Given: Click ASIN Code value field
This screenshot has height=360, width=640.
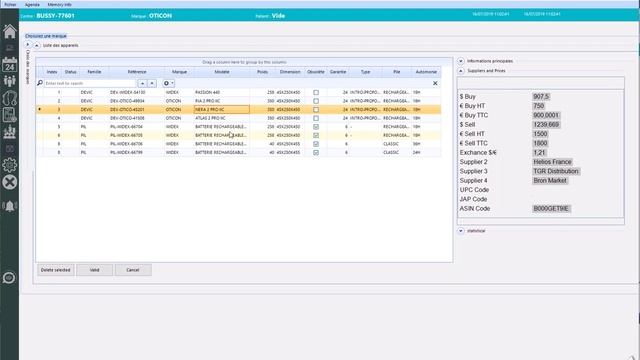Looking at the screenshot, I should click(551, 209).
